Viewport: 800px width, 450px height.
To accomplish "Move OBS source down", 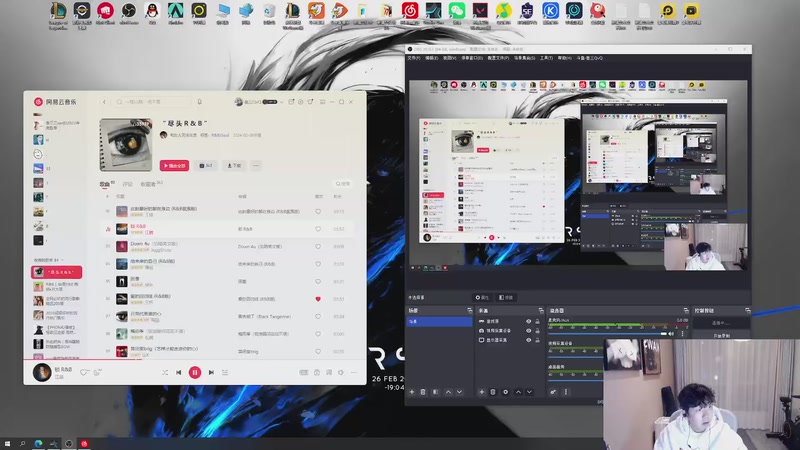I will click(530, 392).
